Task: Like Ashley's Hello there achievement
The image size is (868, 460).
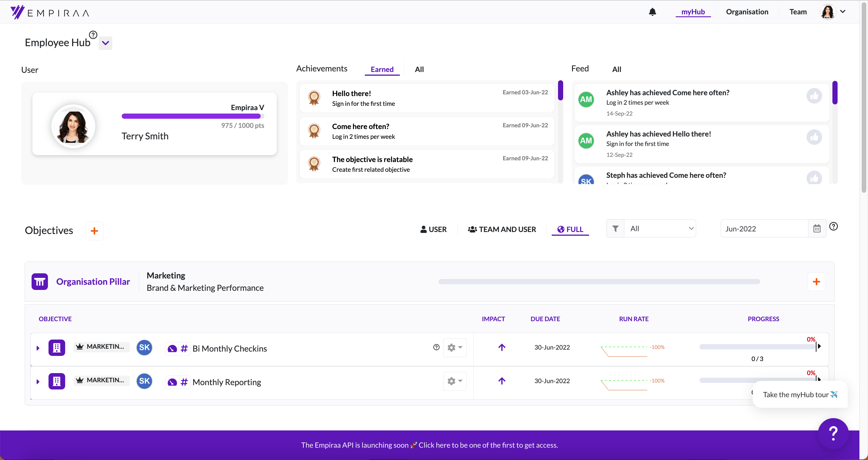Action: coord(814,137)
